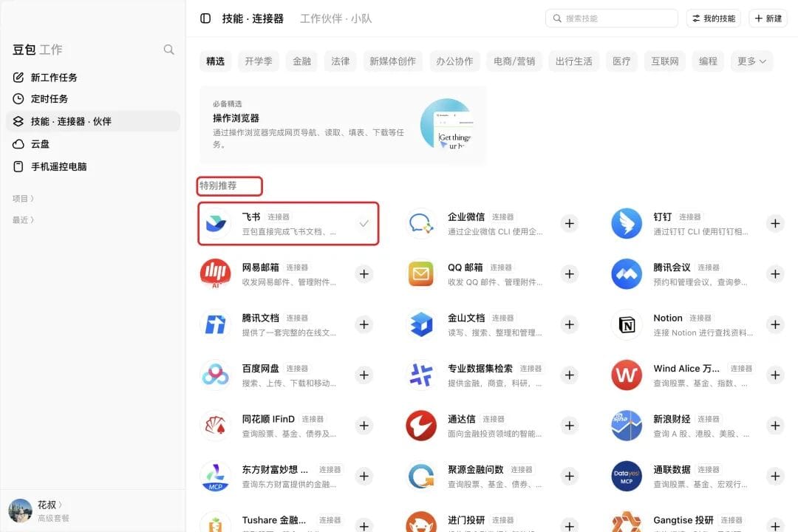Add the 百度网盘 connector with plus
The image size is (798, 532).
pos(364,375)
